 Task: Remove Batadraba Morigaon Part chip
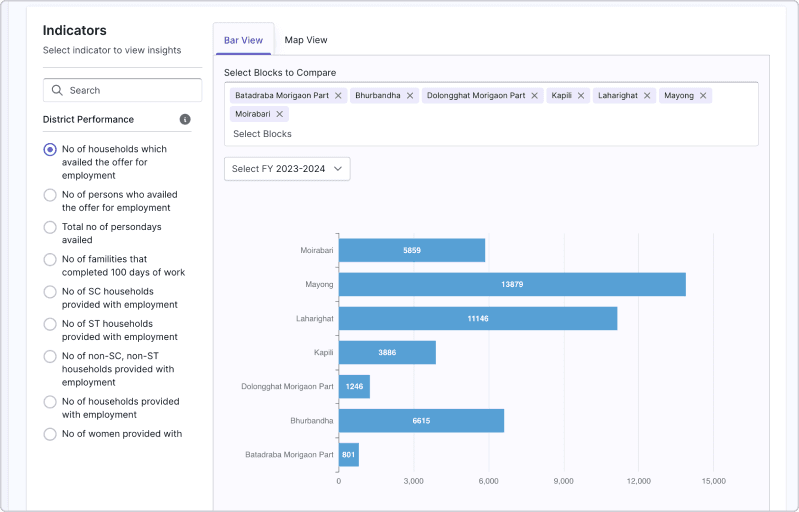tap(338, 96)
